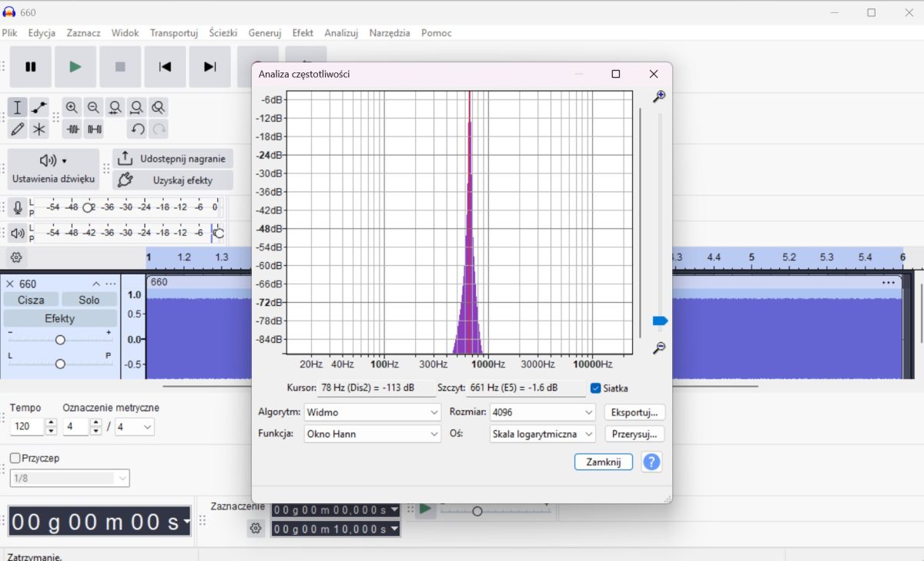Open clip 660 options menu dots

pyautogui.click(x=889, y=283)
